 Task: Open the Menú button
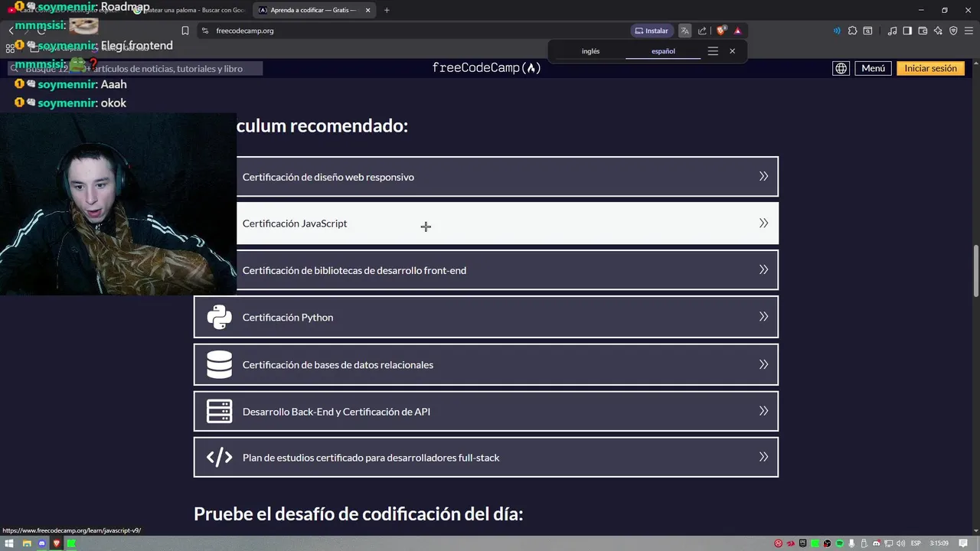pyautogui.click(x=873, y=68)
